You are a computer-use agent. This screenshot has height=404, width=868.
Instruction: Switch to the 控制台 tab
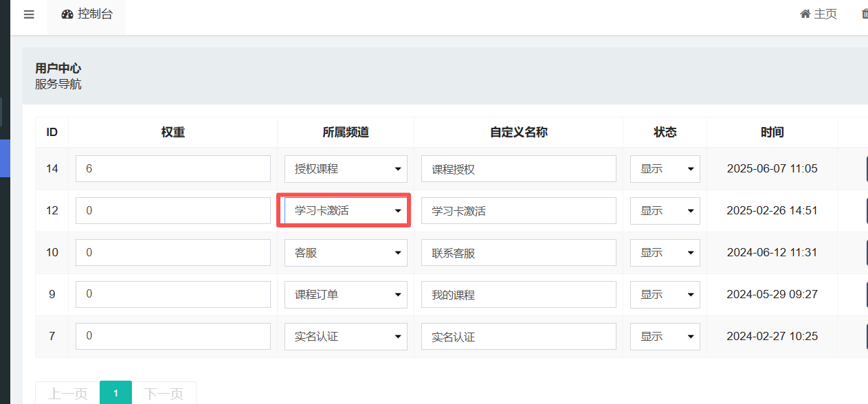pyautogui.click(x=87, y=14)
